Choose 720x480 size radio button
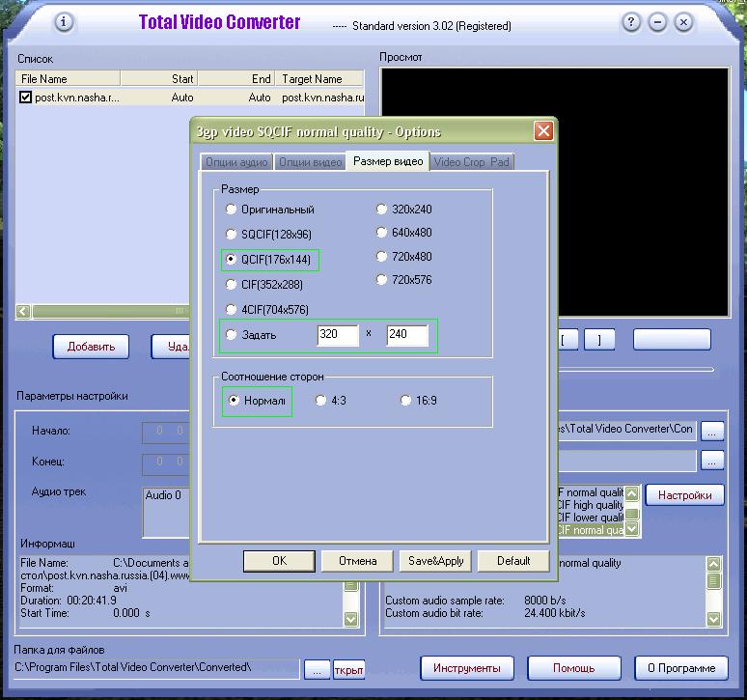 click(x=381, y=257)
